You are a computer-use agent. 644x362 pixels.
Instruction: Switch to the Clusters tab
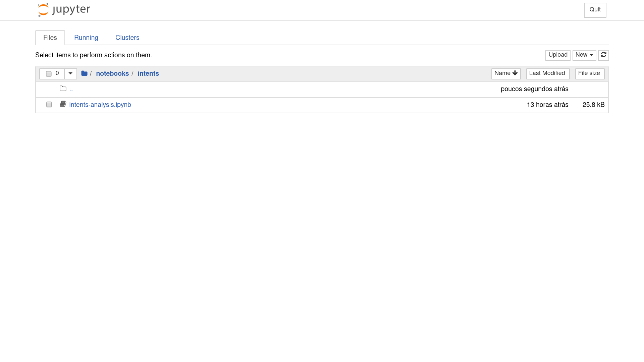pos(127,38)
